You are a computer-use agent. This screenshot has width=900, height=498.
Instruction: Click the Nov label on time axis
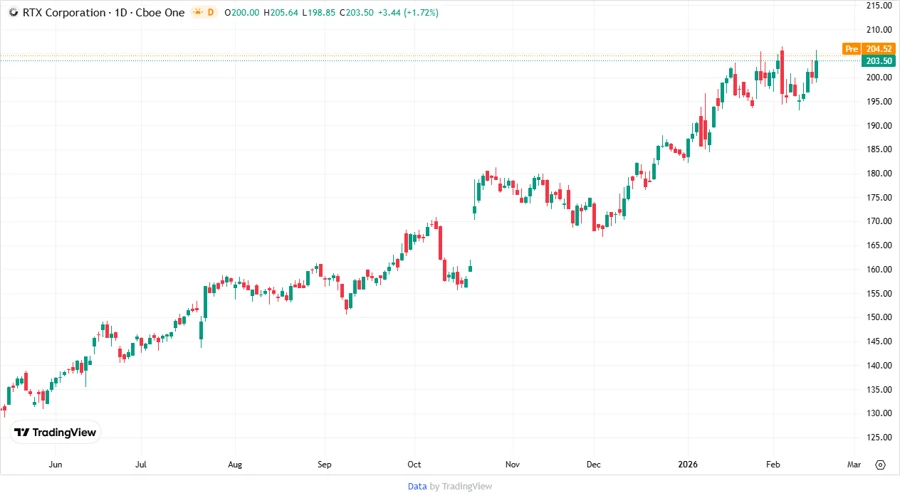click(512, 464)
